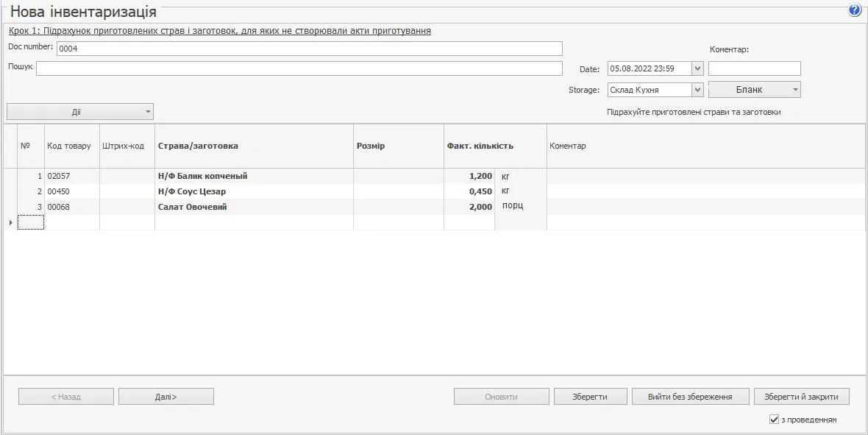Toggle the 'з проведенням' checkbox
Image resolution: width=868 pixels, height=435 pixels.
774,420
